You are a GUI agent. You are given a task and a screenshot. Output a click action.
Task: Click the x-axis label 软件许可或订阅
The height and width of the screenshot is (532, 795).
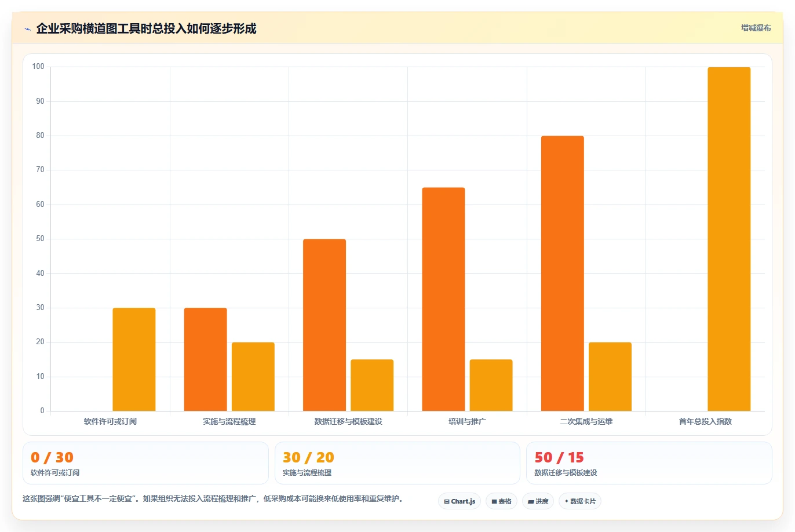coord(110,421)
